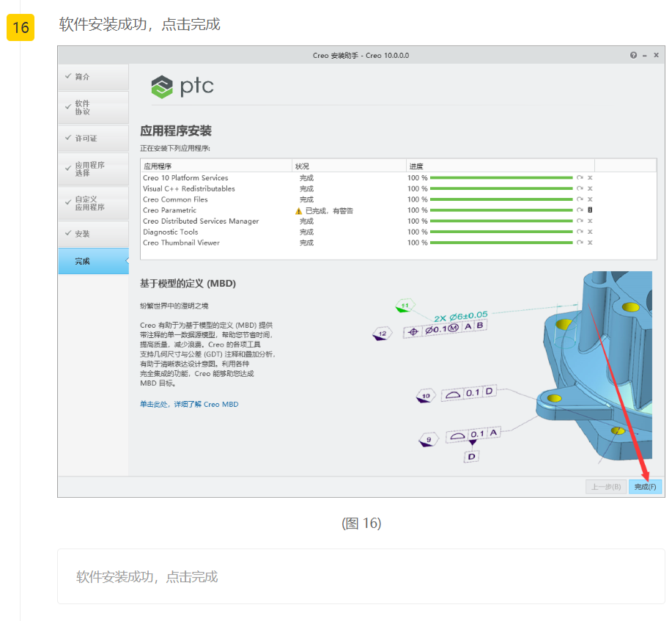This screenshot has height=621, width=672.
Task: Click the Creo Parametric progress bar
Action: pos(501,210)
